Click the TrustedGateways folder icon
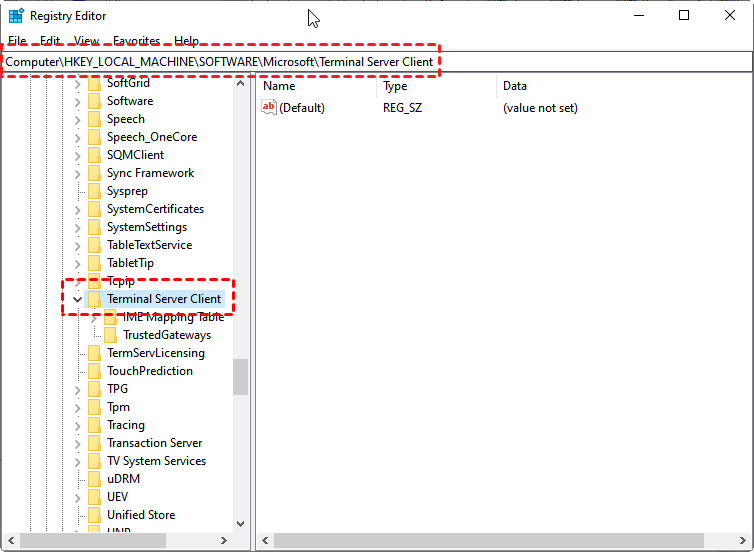This screenshot has height=552, width=754. pos(111,335)
